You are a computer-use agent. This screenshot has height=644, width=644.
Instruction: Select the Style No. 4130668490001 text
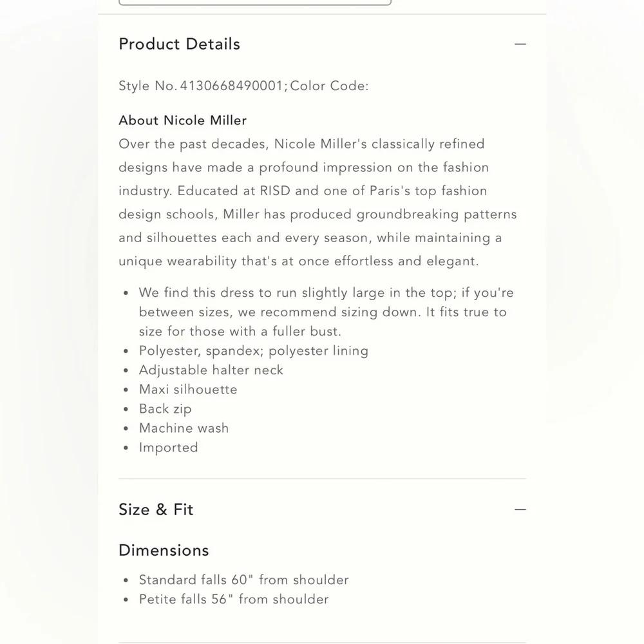coord(202,86)
